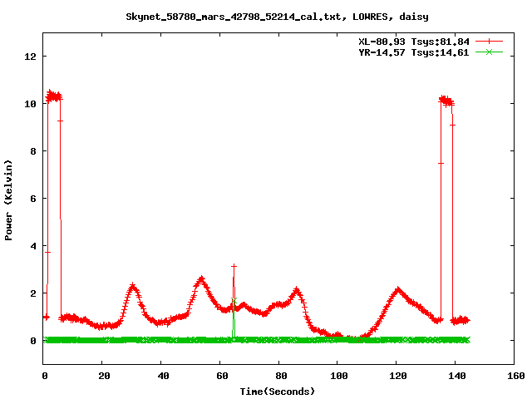Screen dimensions: 532x399
Task: Click y-axis tick label '0'
Action: (x=33, y=341)
